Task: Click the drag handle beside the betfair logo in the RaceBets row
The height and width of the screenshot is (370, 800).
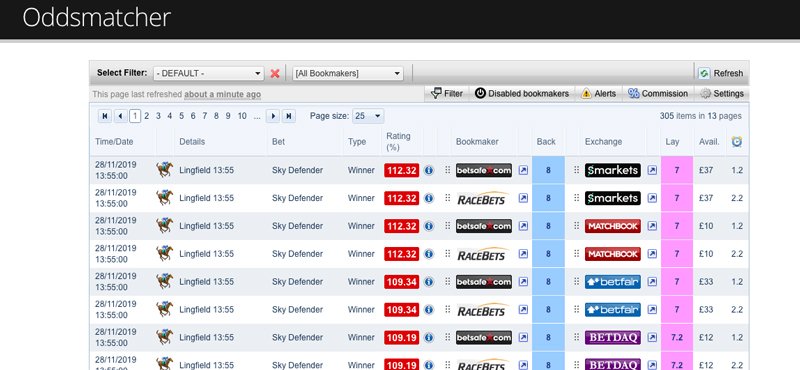Action: [x=577, y=309]
